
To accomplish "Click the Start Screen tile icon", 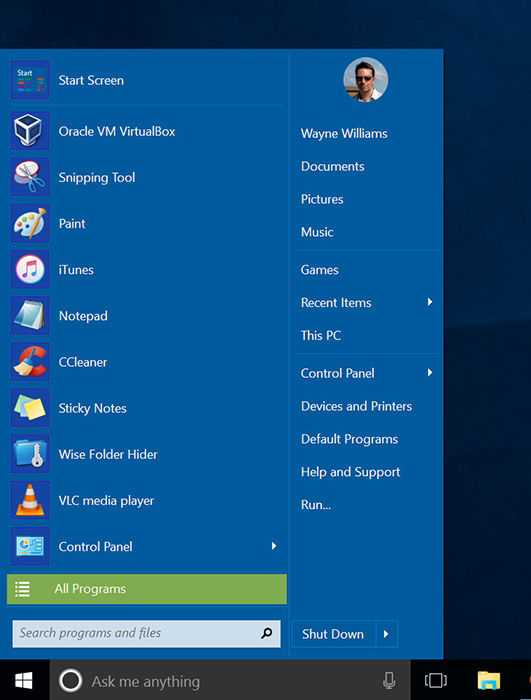I will pyautogui.click(x=29, y=80).
